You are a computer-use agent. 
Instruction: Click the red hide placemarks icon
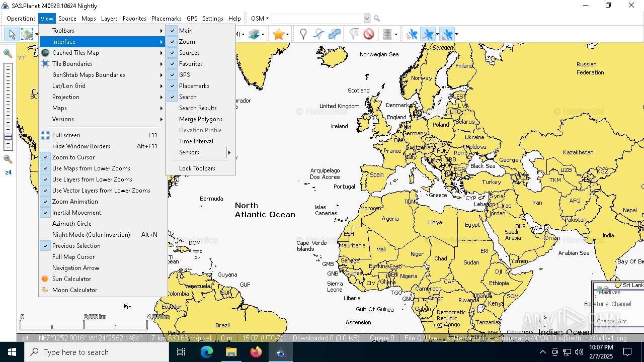tap(369, 34)
